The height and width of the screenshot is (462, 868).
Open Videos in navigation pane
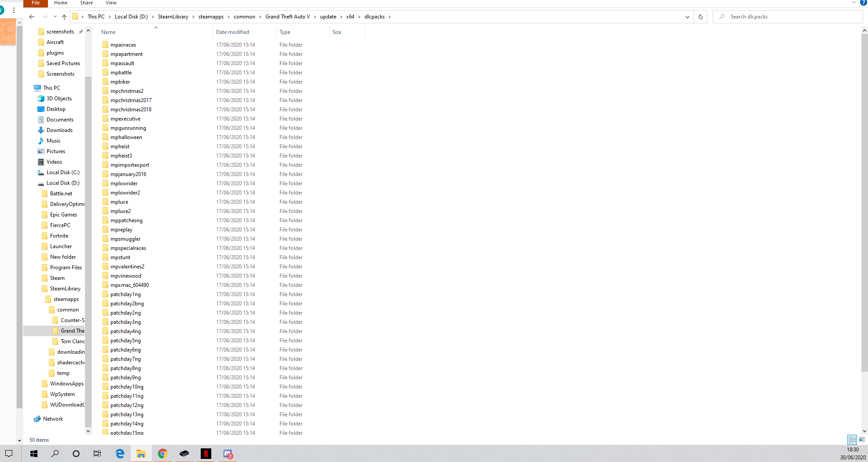click(54, 162)
